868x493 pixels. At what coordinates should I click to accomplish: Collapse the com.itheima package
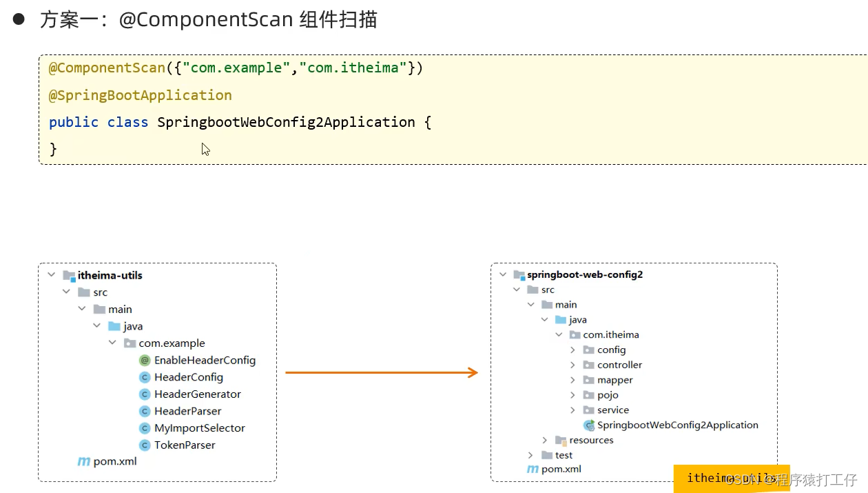click(559, 334)
